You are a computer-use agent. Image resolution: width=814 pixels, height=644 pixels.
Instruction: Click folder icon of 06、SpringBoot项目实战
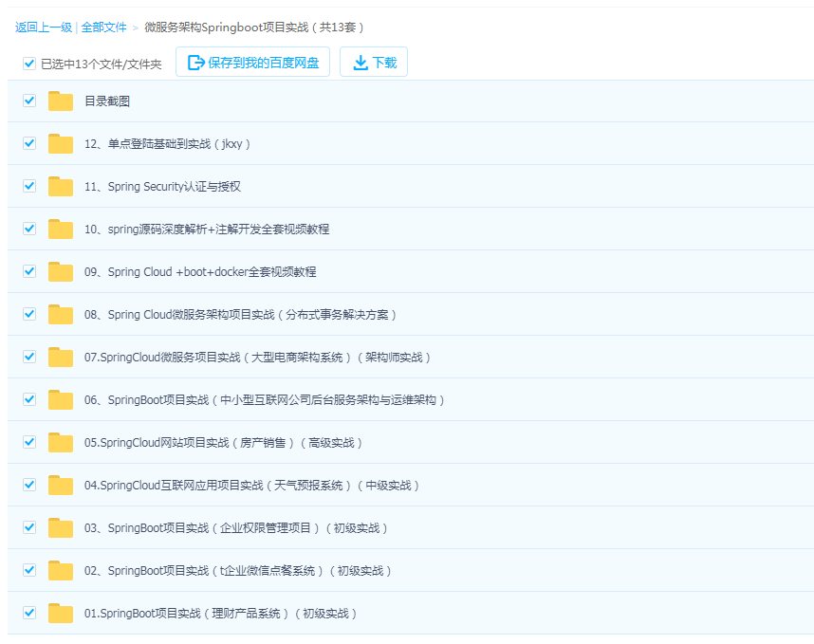61,399
